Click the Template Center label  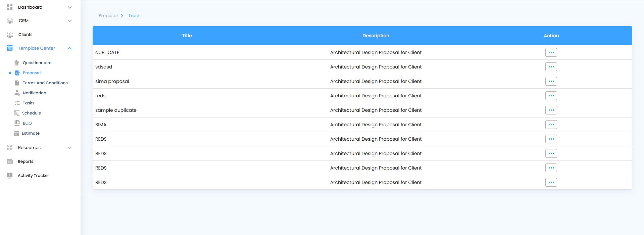tap(36, 48)
